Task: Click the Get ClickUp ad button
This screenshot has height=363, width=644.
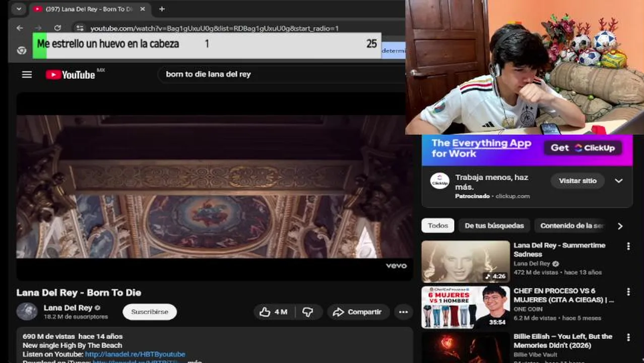Action: pyautogui.click(x=583, y=148)
